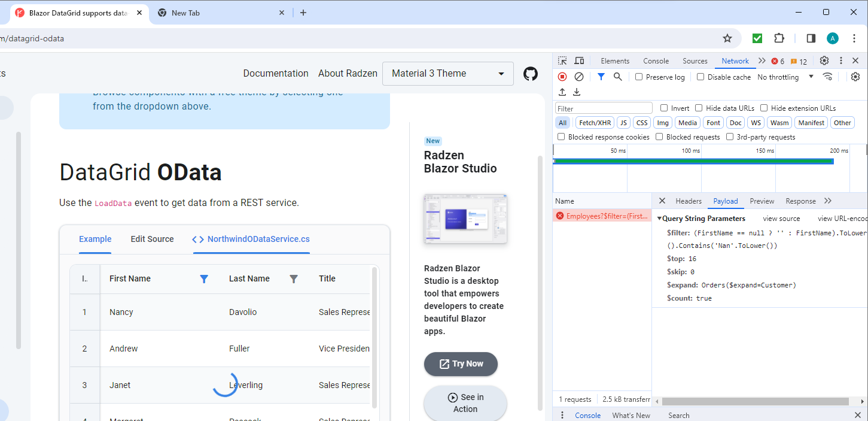The image size is (868, 421).
Task: Click the red errors count badge
Action: [x=778, y=61]
